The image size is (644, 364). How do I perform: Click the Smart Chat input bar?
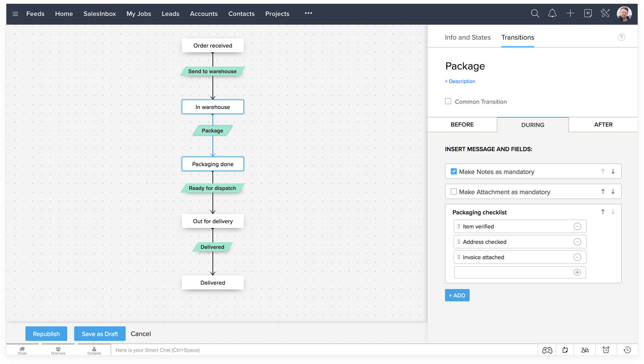[x=324, y=350]
